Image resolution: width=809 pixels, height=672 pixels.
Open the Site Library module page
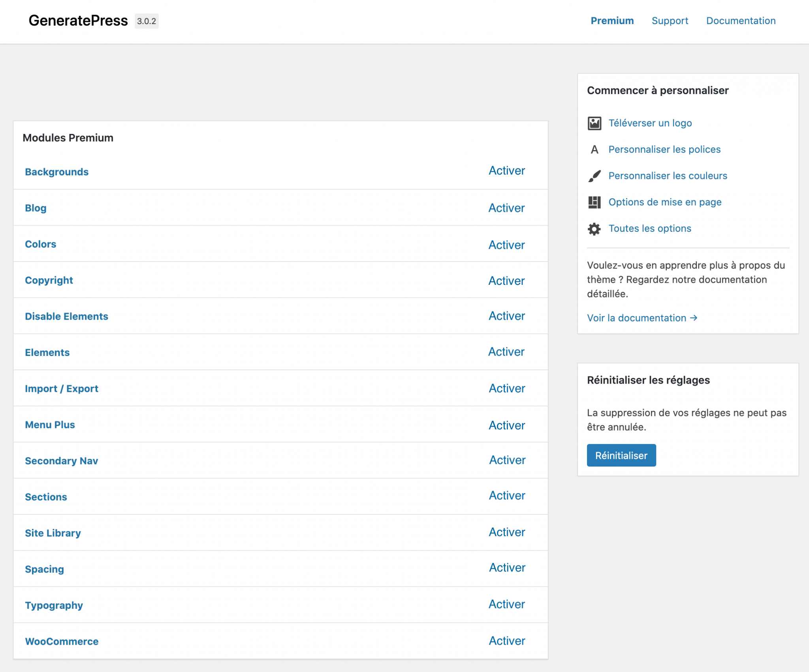(x=53, y=533)
